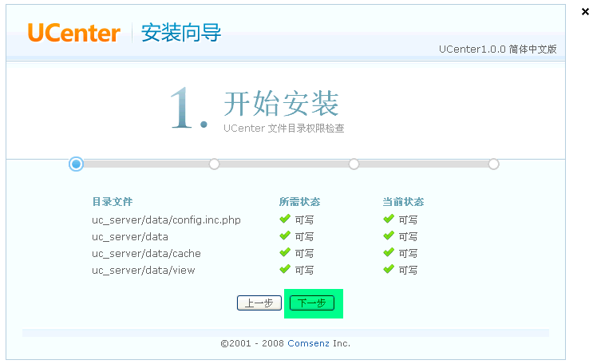Click the uc_server/data/cache path text

coord(146,254)
